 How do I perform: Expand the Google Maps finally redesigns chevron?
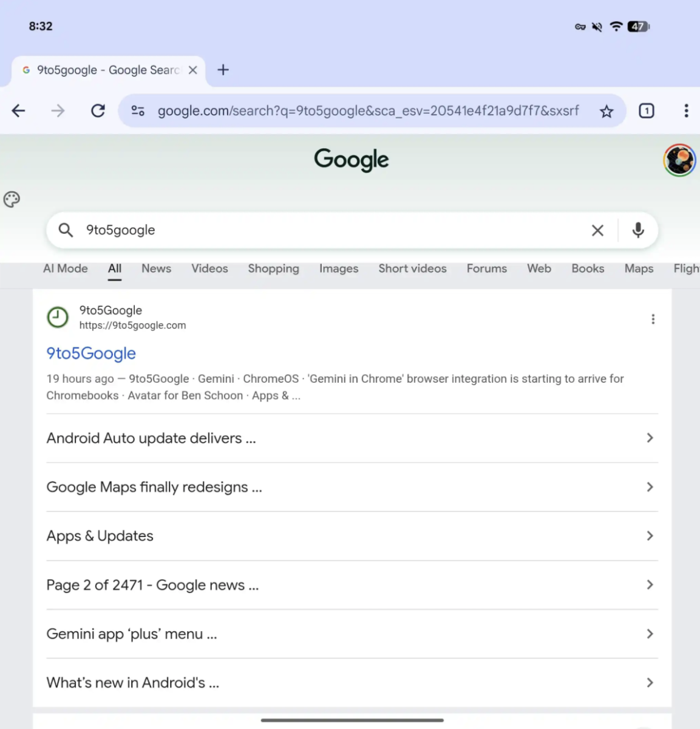(650, 487)
